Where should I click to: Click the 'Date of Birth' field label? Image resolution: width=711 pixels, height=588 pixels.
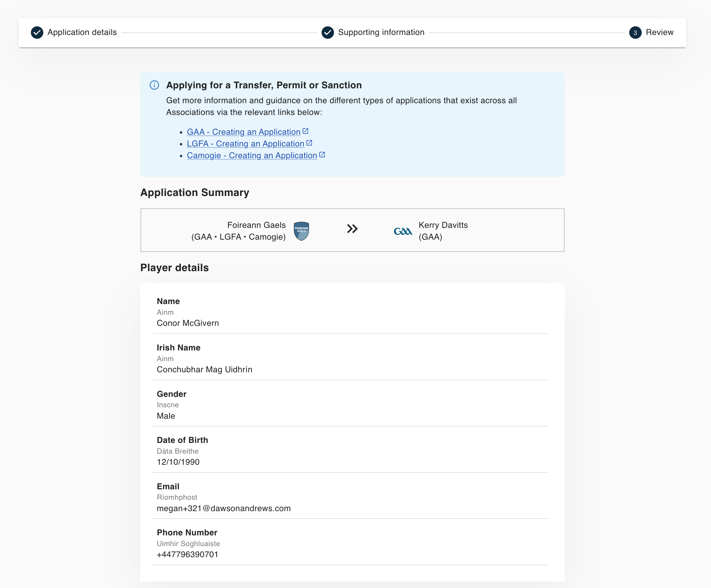click(182, 440)
